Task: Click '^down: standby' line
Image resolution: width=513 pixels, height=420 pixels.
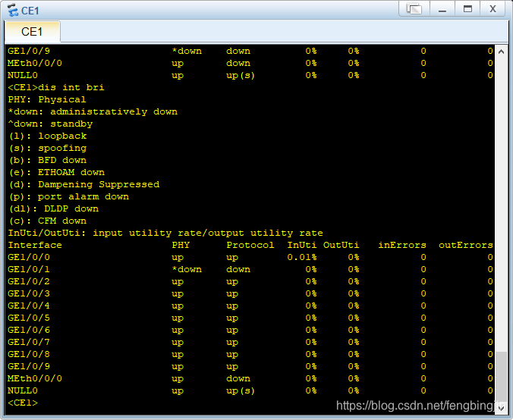Action: [x=50, y=124]
